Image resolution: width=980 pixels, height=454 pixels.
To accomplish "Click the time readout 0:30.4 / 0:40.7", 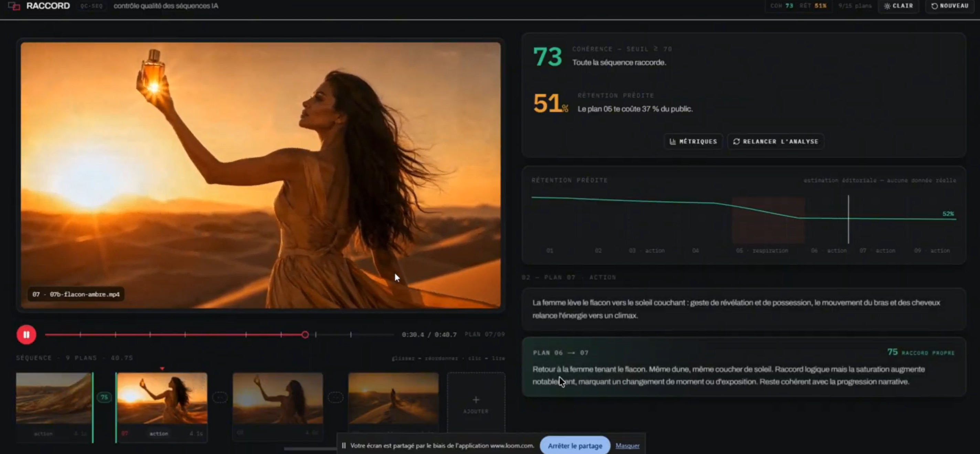I will [429, 335].
